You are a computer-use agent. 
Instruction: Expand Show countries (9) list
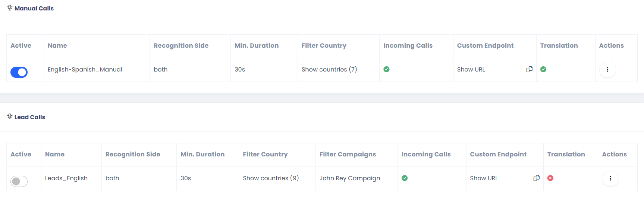(x=271, y=178)
